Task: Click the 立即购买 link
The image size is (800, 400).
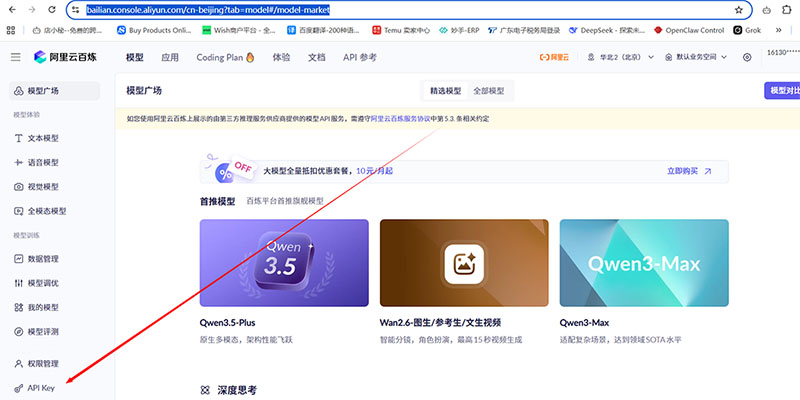Action: [x=689, y=171]
